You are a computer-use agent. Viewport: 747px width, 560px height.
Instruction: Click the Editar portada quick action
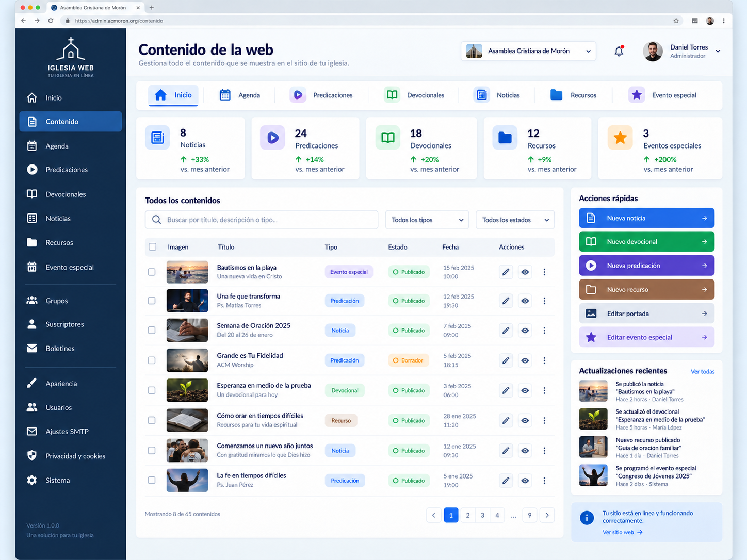pos(646,314)
